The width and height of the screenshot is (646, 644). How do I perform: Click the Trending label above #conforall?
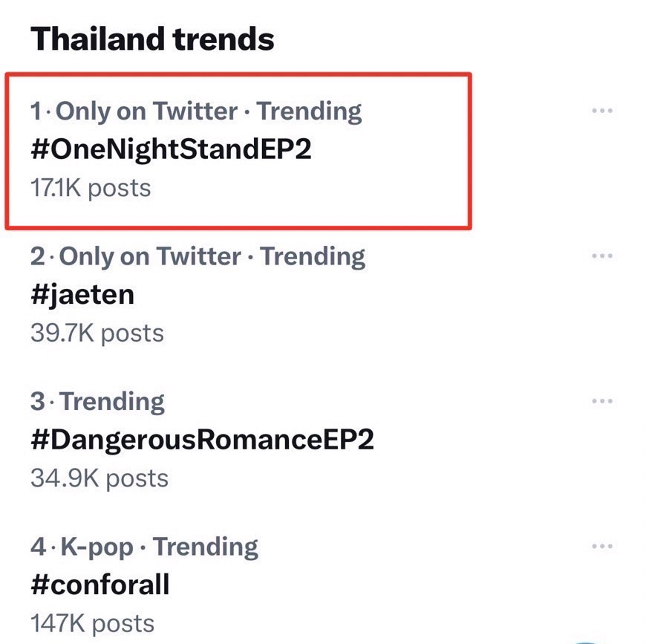206,547
